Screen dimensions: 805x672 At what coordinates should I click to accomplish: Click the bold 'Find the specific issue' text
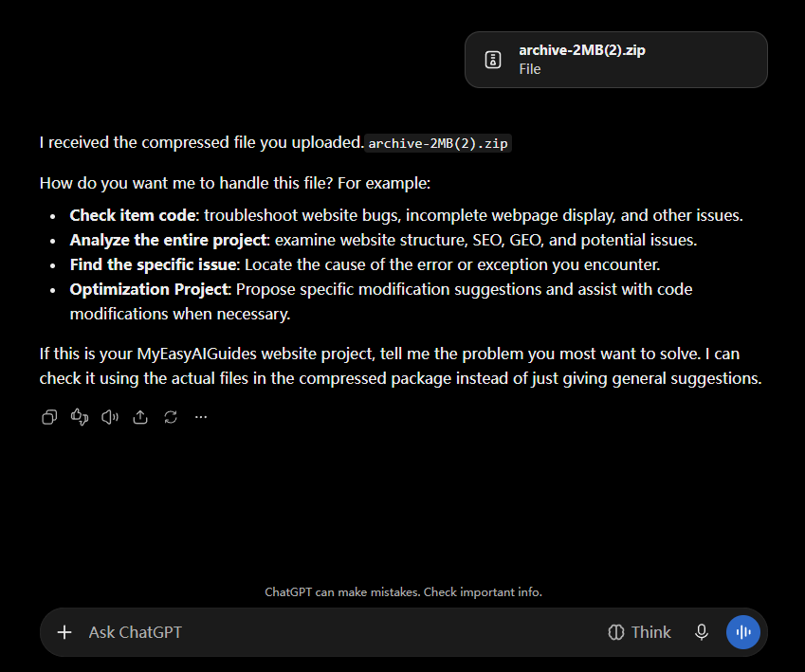click(153, 264)
